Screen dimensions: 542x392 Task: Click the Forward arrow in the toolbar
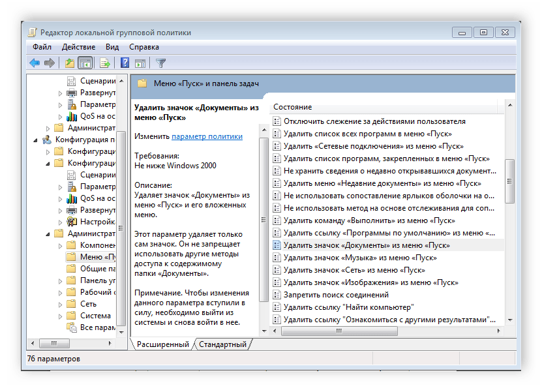coord(49,63)
